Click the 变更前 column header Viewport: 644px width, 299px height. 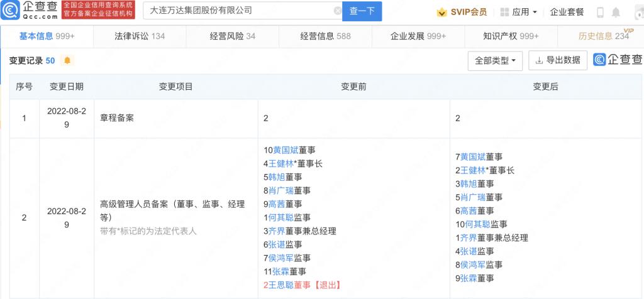click(x=353, y=87)
